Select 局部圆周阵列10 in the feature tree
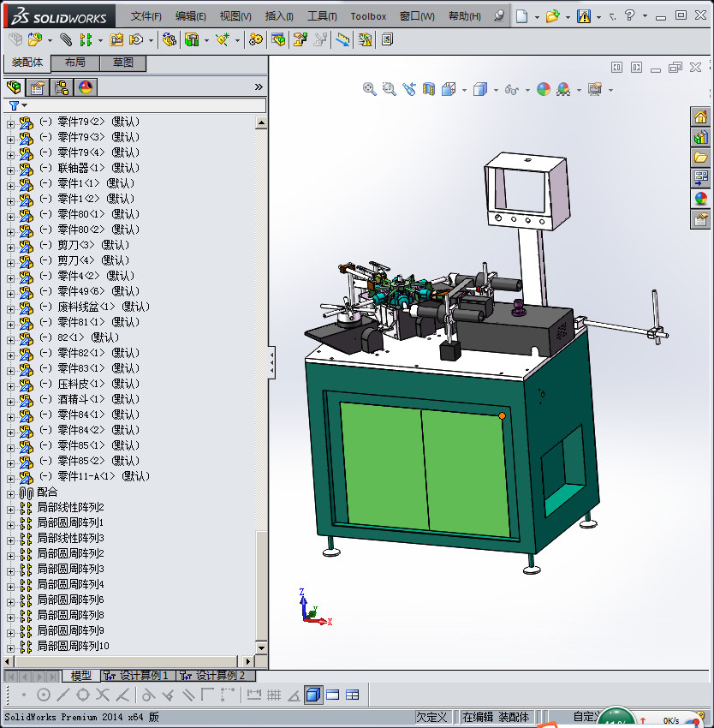Screen dimensions: 714x728 pos(73,646)
